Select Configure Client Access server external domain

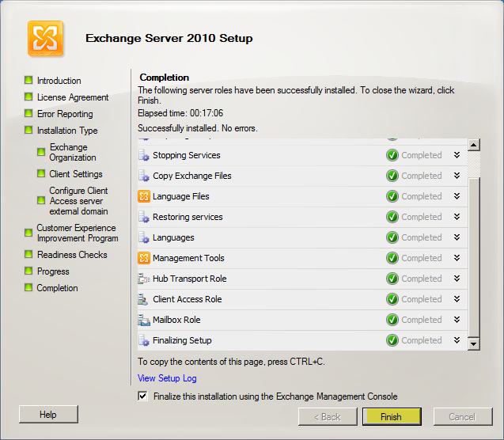click(x=79, y=201)
